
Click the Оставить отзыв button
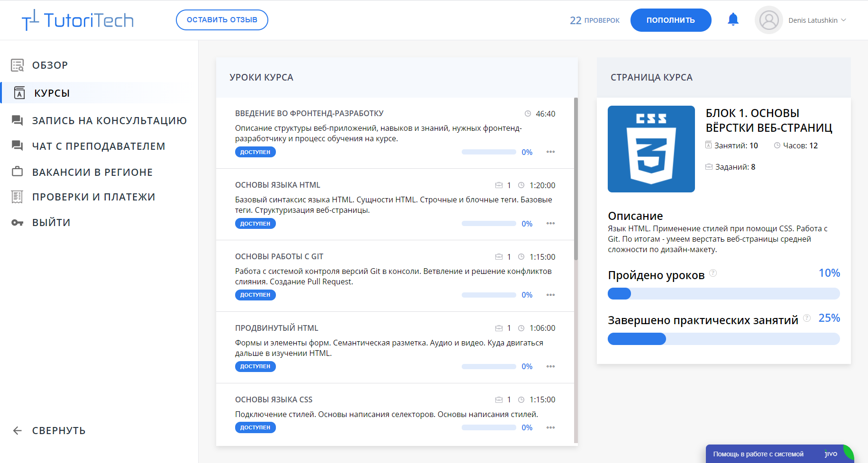pyautogui.click(x=222, y=20)
